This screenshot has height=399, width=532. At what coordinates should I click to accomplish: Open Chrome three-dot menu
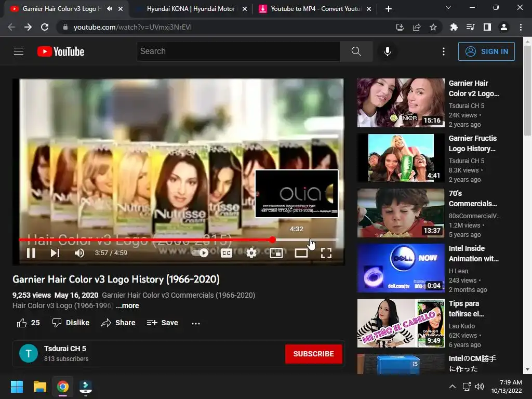(x=521, y=27)
